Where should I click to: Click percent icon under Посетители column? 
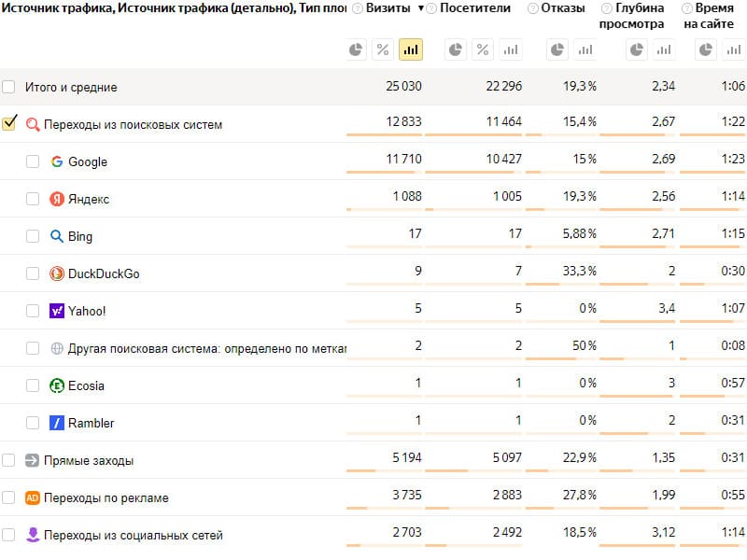483,49
